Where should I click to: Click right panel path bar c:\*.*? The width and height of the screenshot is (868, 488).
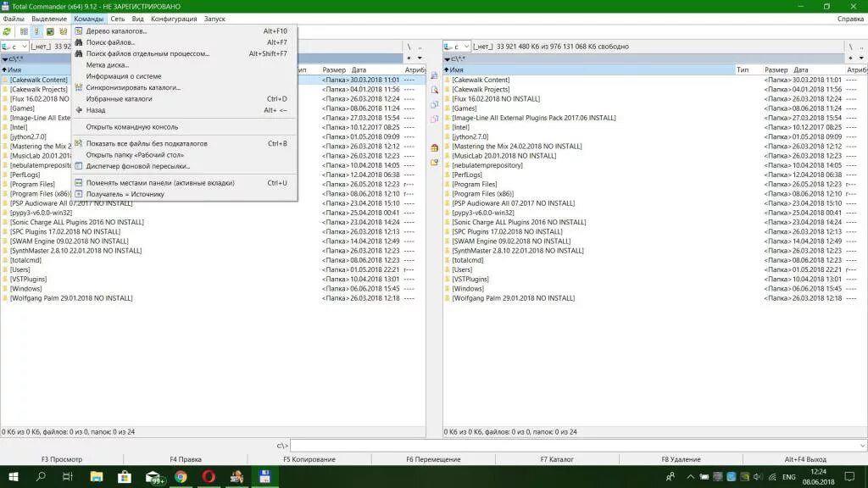(x=644, y=58)
